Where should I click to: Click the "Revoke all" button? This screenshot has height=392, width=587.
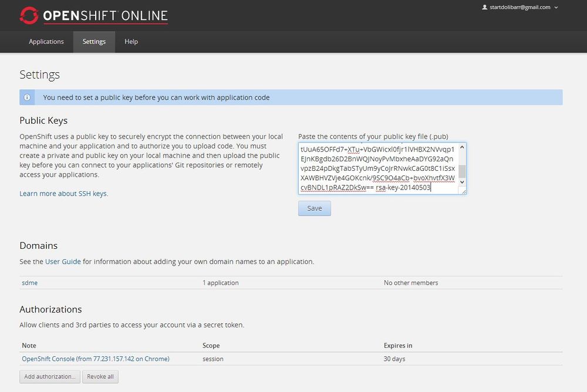click(x=100, y=376)
